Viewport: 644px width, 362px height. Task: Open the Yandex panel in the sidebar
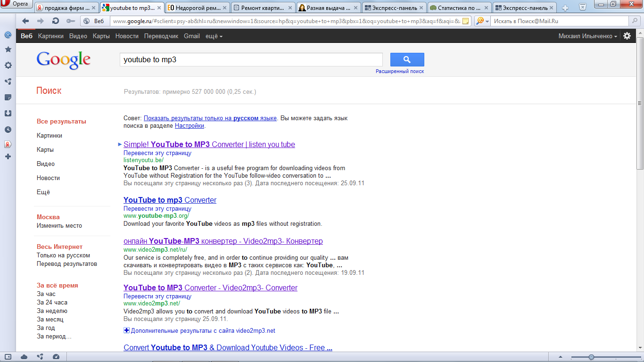[x=8, y=144]
